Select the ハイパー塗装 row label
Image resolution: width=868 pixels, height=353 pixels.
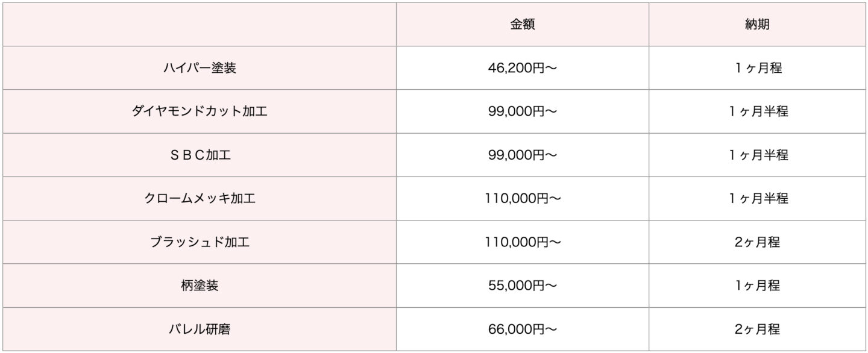200,68
